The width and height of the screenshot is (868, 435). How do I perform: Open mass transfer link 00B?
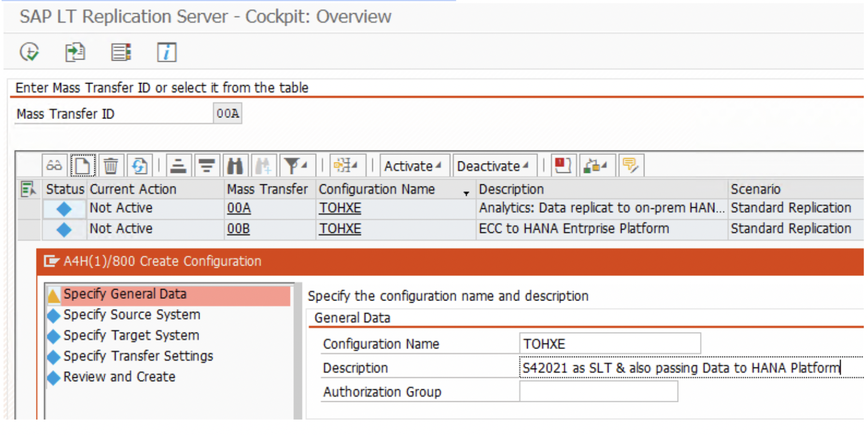point(238,229)
